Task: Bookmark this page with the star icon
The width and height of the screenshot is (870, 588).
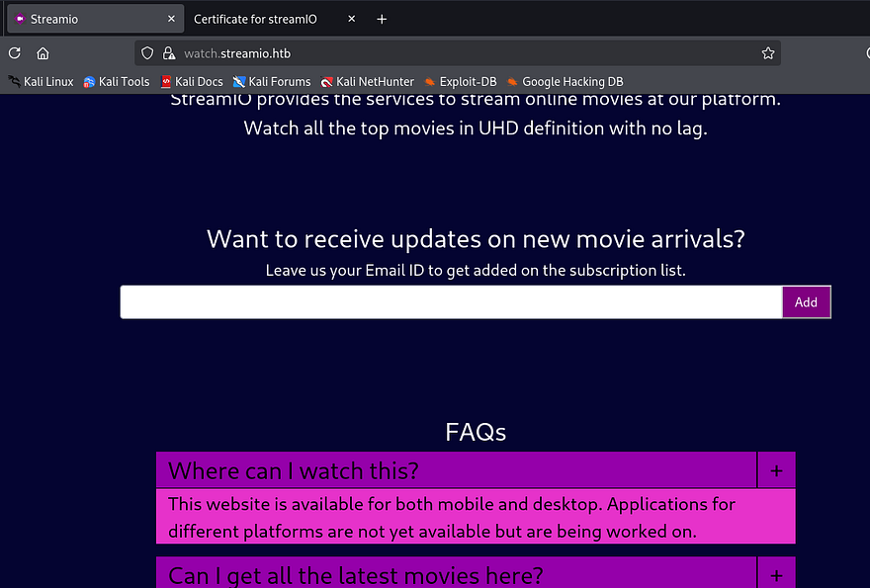Action: (767, 53)
